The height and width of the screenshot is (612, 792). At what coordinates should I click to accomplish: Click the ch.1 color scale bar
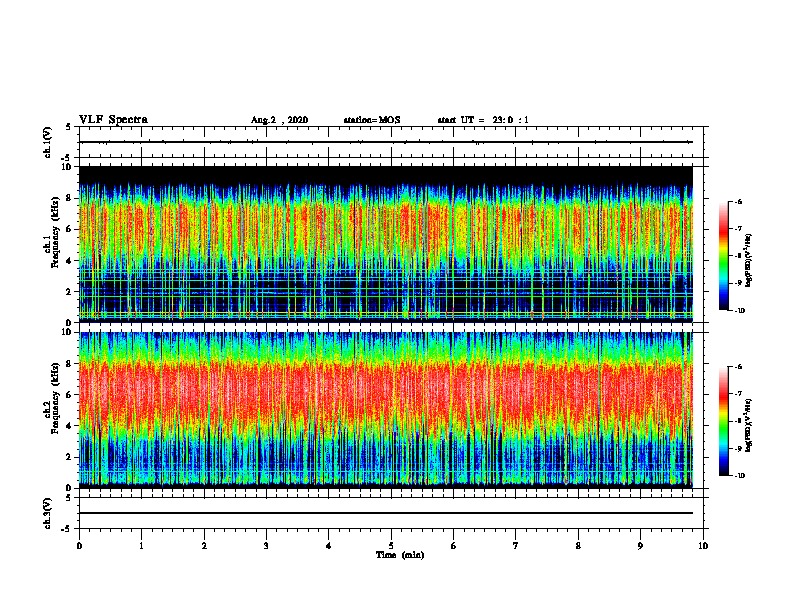[724, 256]
